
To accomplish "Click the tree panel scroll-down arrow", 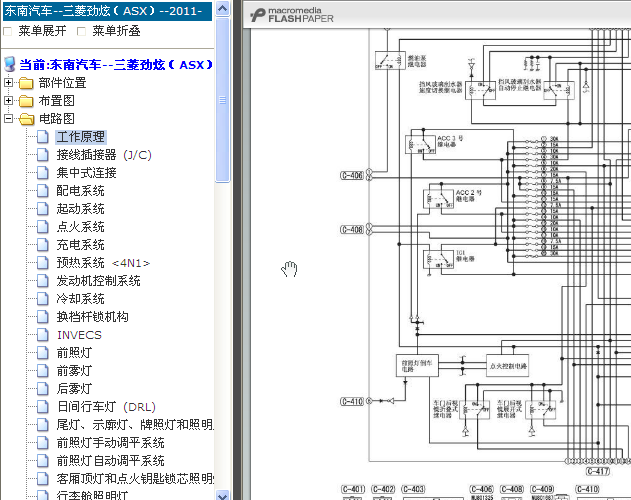I will pos(223,495).
